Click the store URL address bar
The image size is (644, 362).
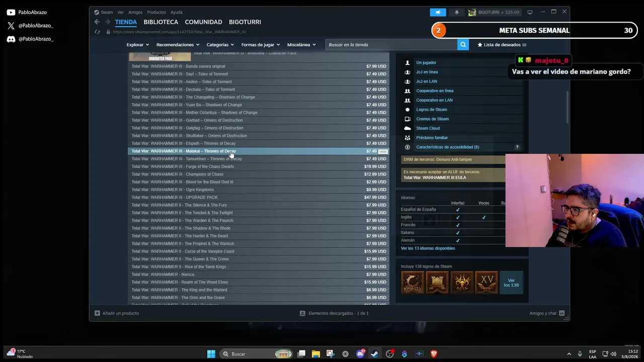180,32
